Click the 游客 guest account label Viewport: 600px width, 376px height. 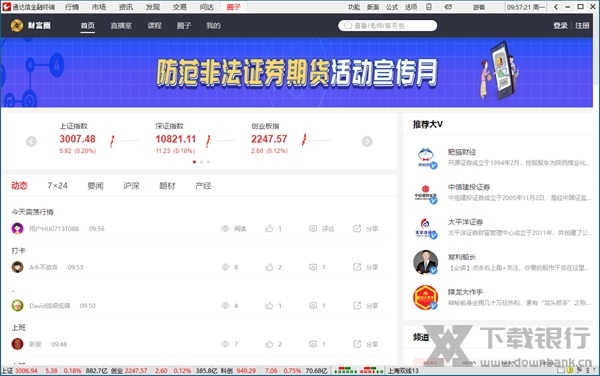coord(479,7)
